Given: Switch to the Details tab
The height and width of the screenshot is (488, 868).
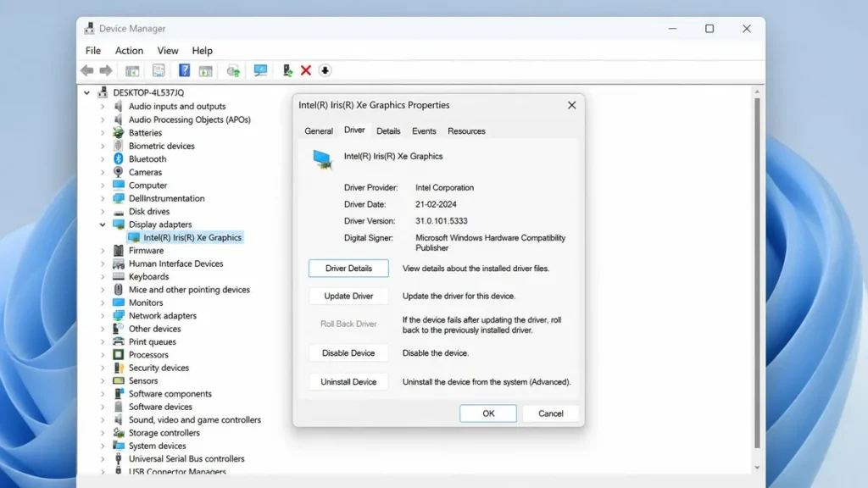Looking at the screenshot, I should (388, 131).
